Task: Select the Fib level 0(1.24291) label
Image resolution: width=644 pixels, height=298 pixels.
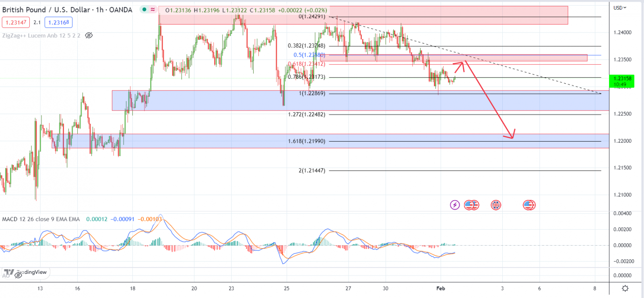Action: coord(312,16)
